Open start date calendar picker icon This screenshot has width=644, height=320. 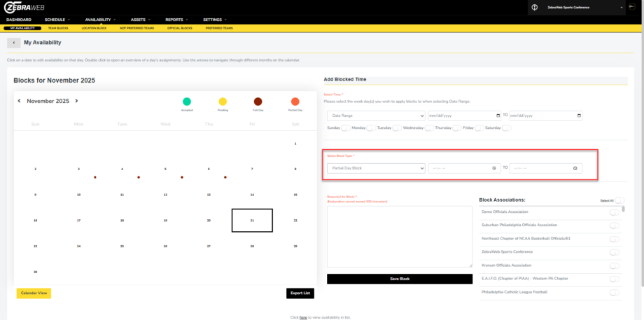pyautogui.click(x=498, y=116)
